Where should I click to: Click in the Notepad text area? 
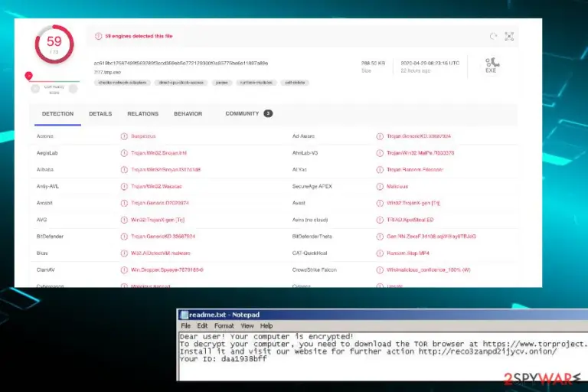[x=383, y=356]
